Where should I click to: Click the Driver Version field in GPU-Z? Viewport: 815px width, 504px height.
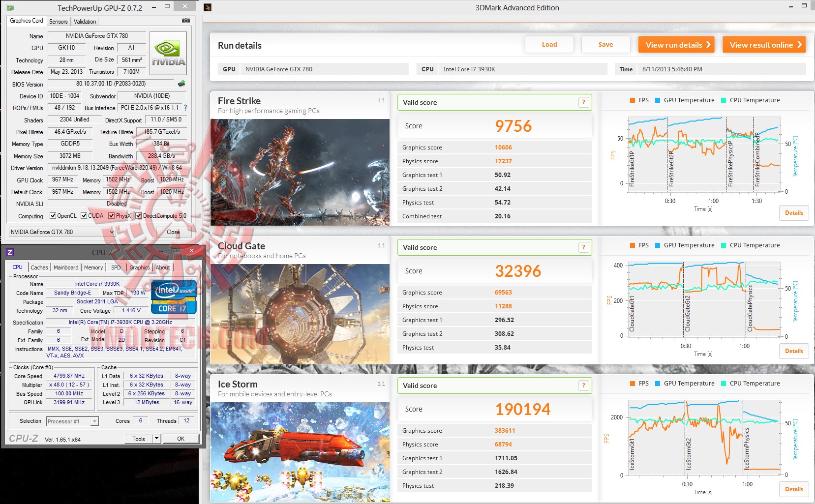(x=117, y=168)
